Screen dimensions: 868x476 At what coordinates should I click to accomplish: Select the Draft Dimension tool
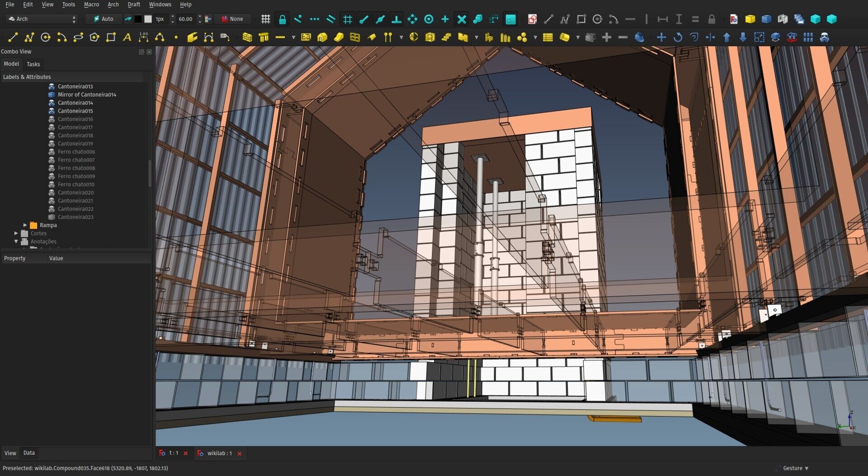pos(143,38)
